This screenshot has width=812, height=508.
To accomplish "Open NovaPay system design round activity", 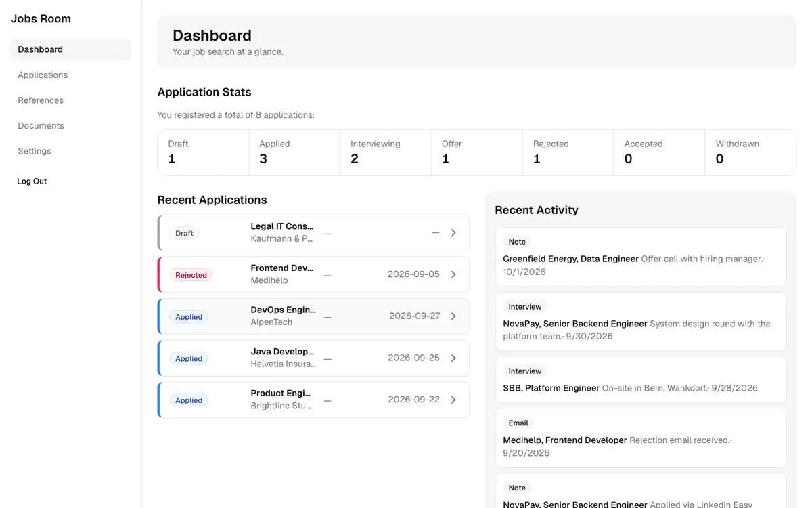I will pos(641,322).
